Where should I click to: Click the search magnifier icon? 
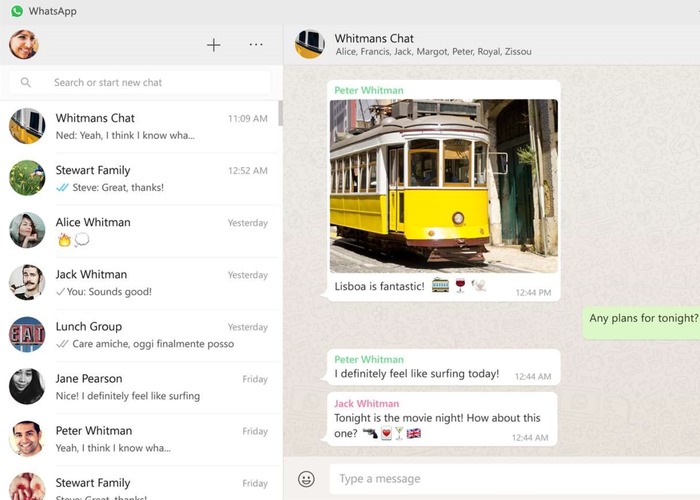point(26,83)
